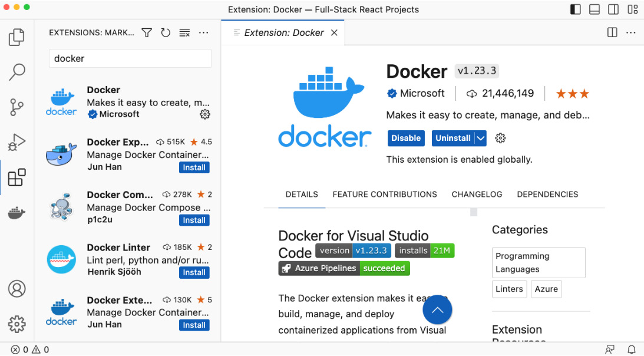Click the Docker Compose octopus thumbnail
The image size is (644, 356).
click(x=61, y=207)
